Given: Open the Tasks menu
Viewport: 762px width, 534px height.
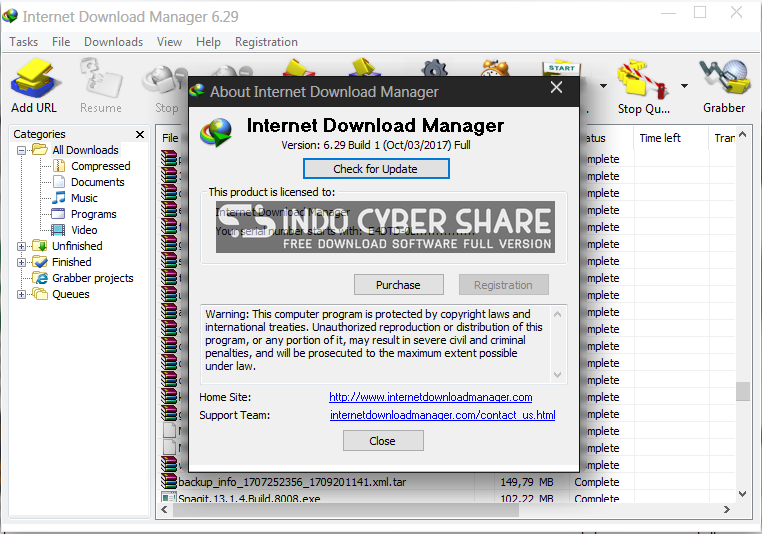Looking at the screenshot, I should point(23,42).
